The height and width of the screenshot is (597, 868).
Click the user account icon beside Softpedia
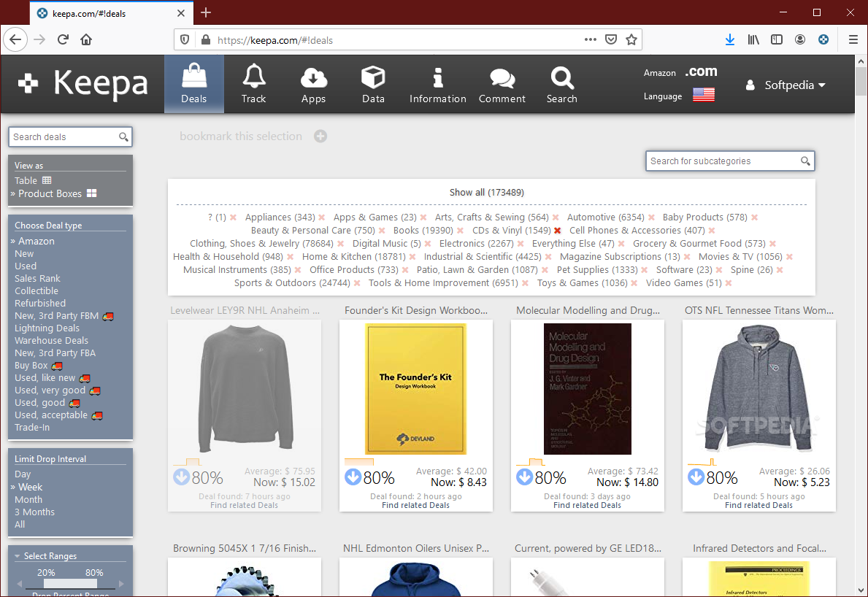[x=750, y=85]
